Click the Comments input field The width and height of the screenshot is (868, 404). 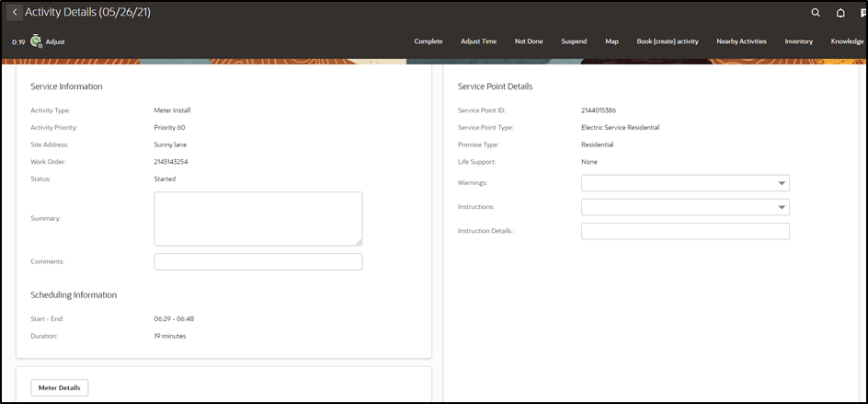(258, 261)
